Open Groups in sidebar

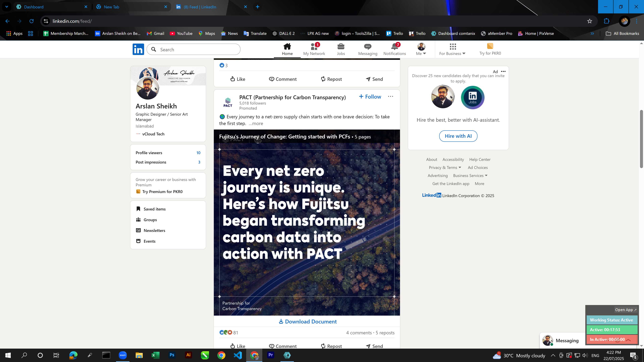point(146,220)
